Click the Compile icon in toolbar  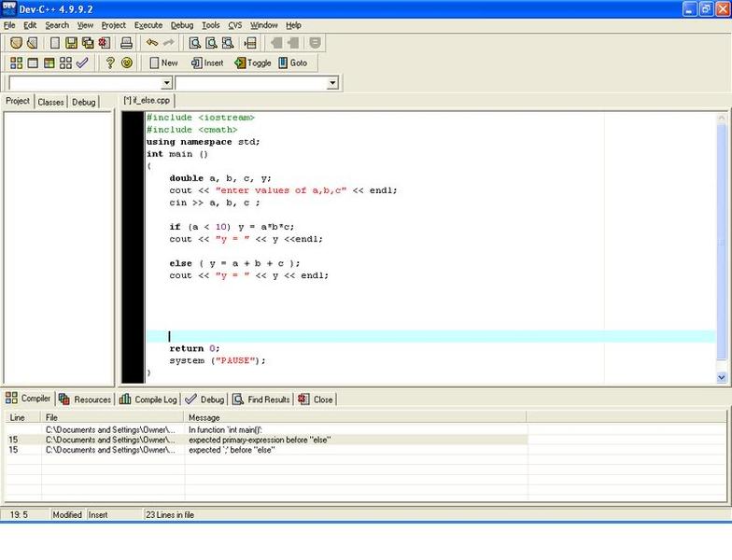[16, 63]
